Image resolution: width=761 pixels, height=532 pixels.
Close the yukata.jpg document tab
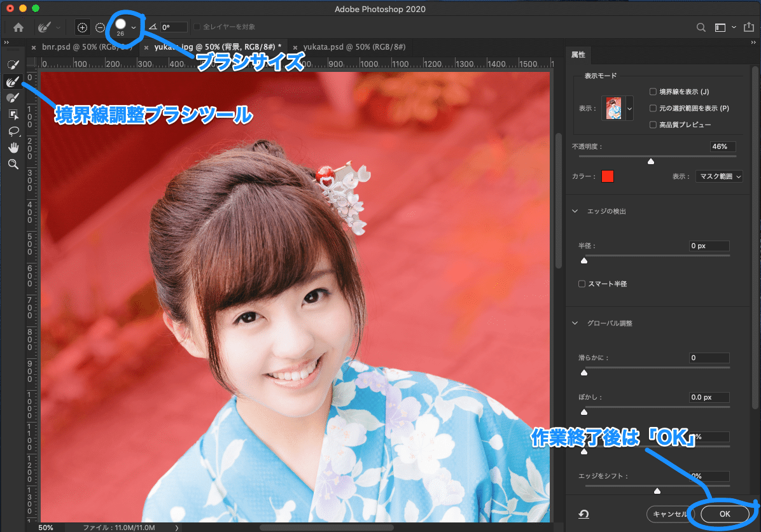pos(146,48)
